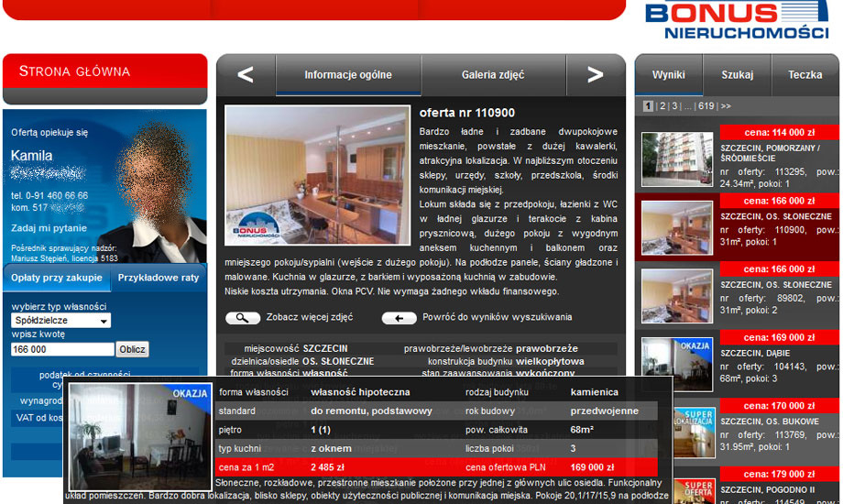Click the next offer right arrow
This screenshot has height=504, width=843.
(x=595, y=75)
